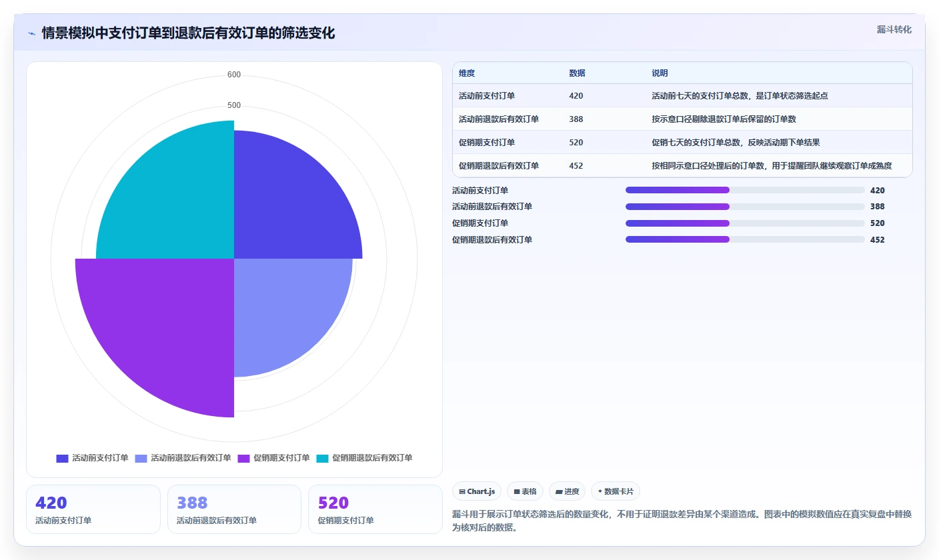
Task: Toggle 活动前支付订单 legend color box
Action: [62, 458]
